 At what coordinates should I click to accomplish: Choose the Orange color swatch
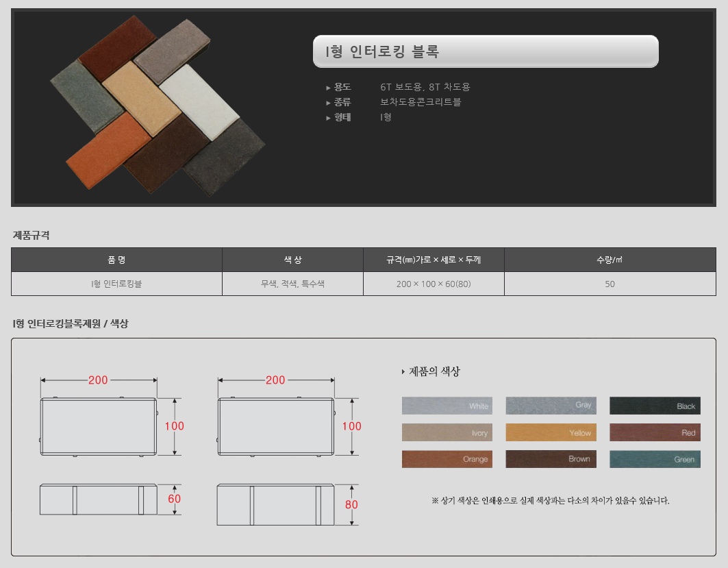point(447,459)
